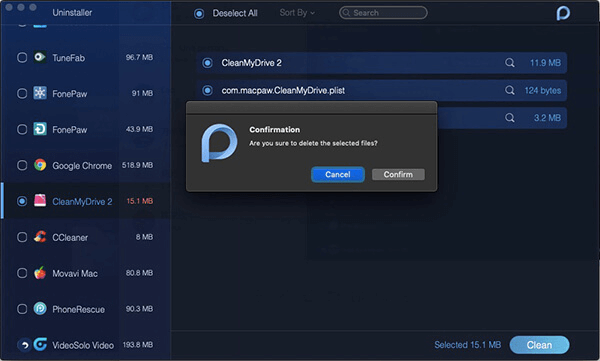Screen dimensions: 600x361
Task: Select the VideoSolo Video back-arrow radio
Action: click(x=24, y=345)
